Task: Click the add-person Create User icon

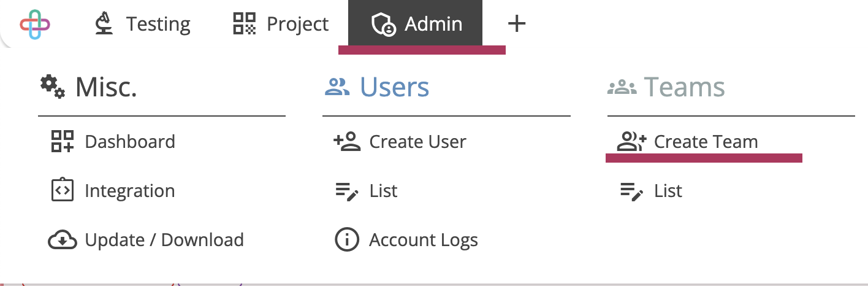Action: 348,142
